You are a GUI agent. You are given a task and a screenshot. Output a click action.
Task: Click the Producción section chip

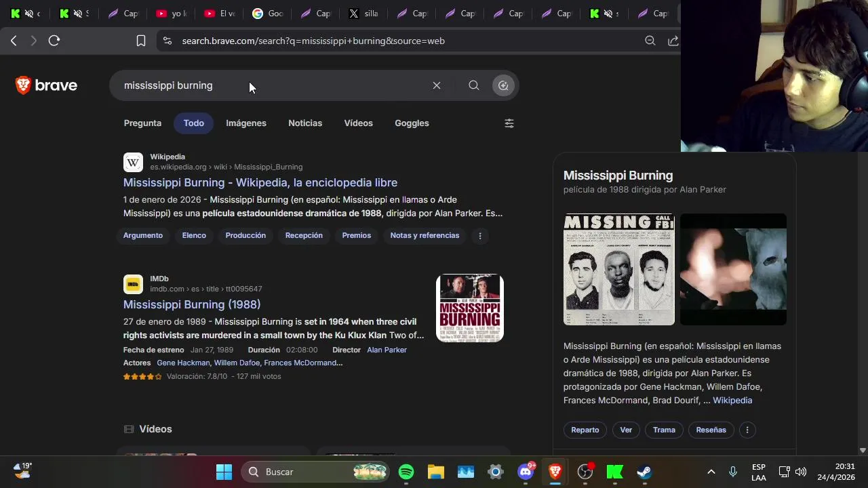click(245, 236)
